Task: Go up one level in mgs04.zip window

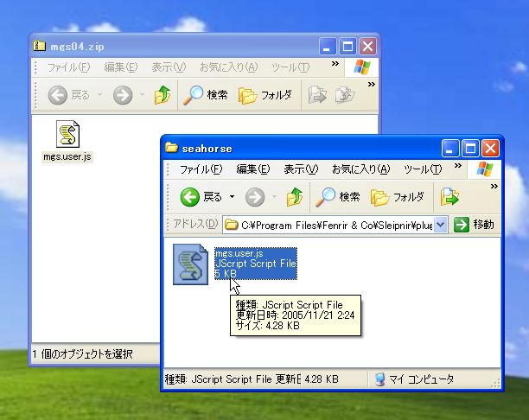Action: tap(163, 95)
